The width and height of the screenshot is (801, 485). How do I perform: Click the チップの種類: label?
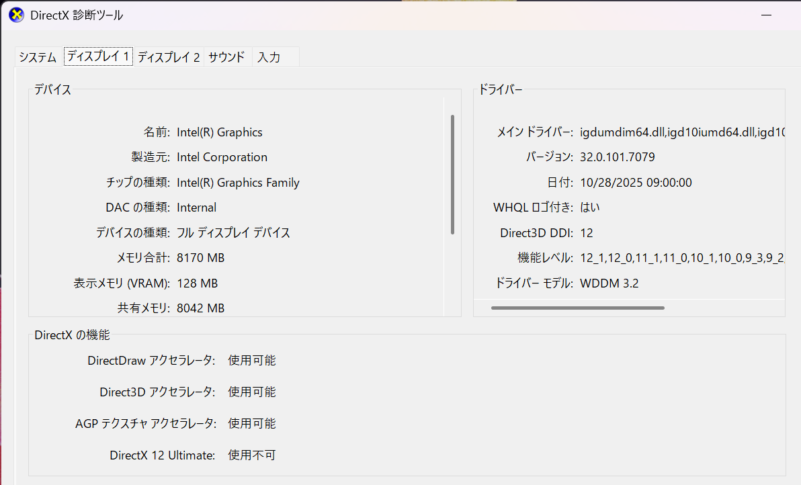[x=138, y=182]
